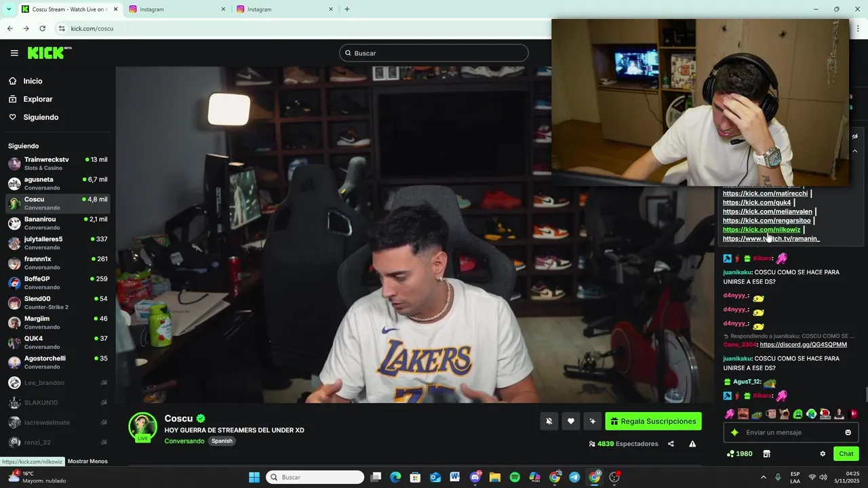
Task: Open Explorar in the sidebar
Action: pos(37,99)
